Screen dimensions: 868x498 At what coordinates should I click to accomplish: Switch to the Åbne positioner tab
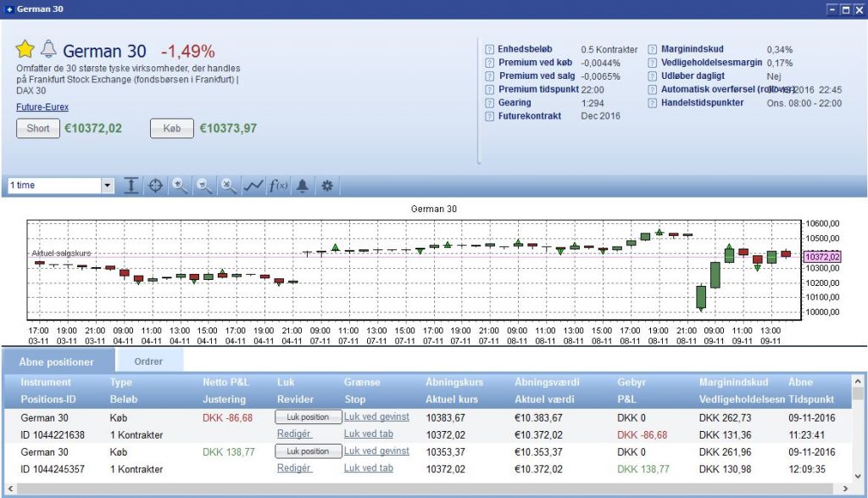point(58,361)
